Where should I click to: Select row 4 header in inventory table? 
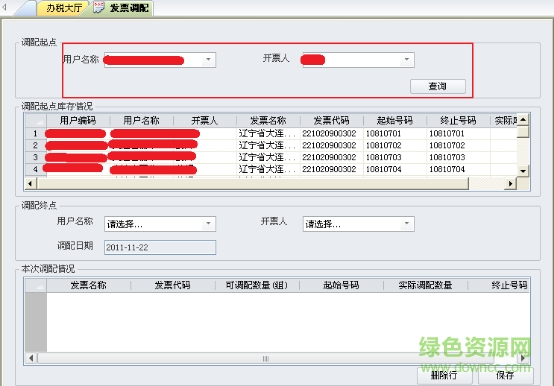click(x=35, y=169)
